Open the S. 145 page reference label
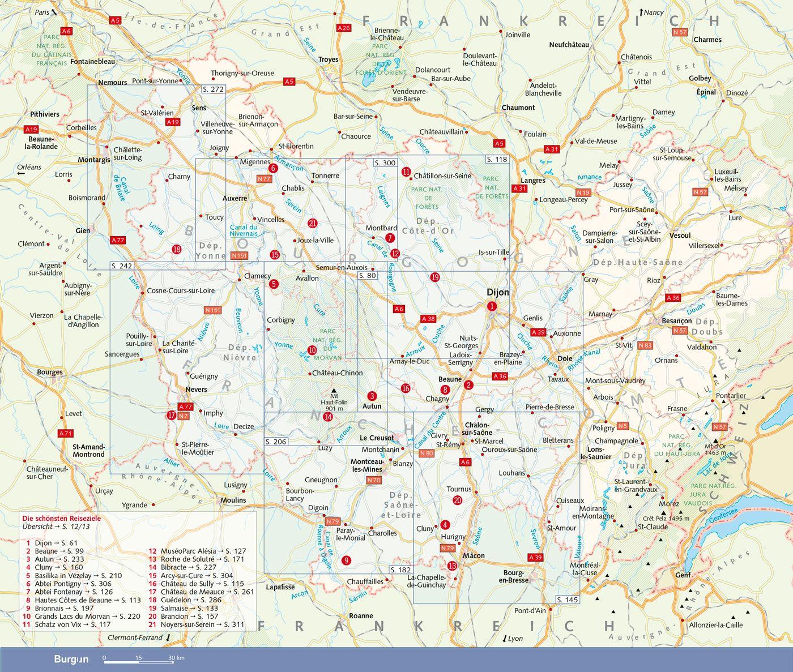Viewport: 793px width, 672px height. coord(568,600)
